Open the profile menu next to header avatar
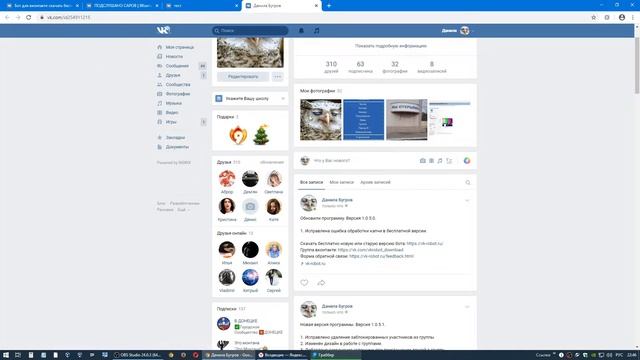 click(x=473, y=31)
